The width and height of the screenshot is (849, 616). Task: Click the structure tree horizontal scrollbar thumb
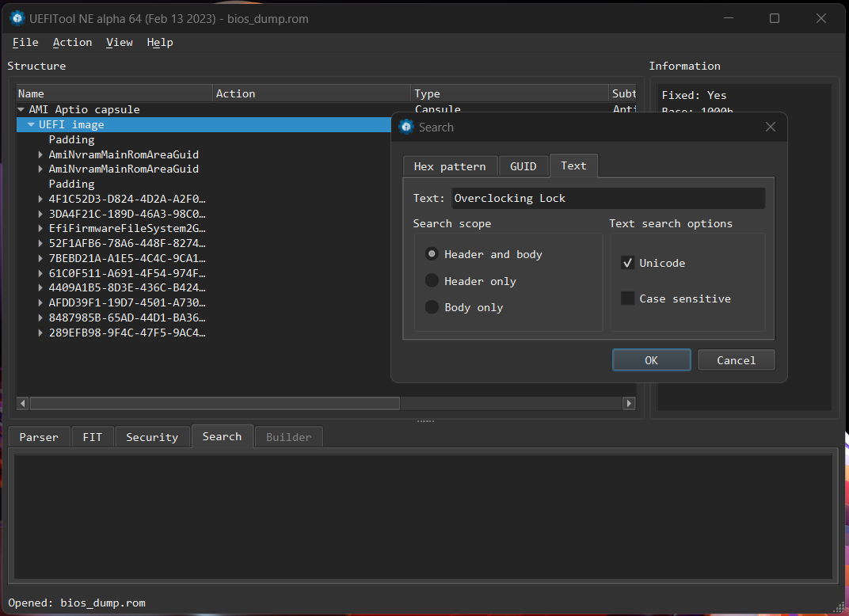pyautogui.click(x=215, y=403)
